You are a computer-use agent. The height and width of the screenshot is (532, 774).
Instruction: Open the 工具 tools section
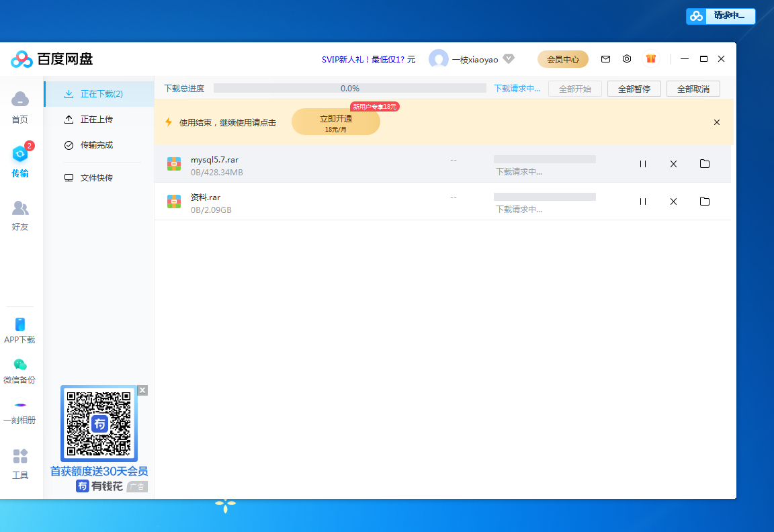tap(20, 464)
